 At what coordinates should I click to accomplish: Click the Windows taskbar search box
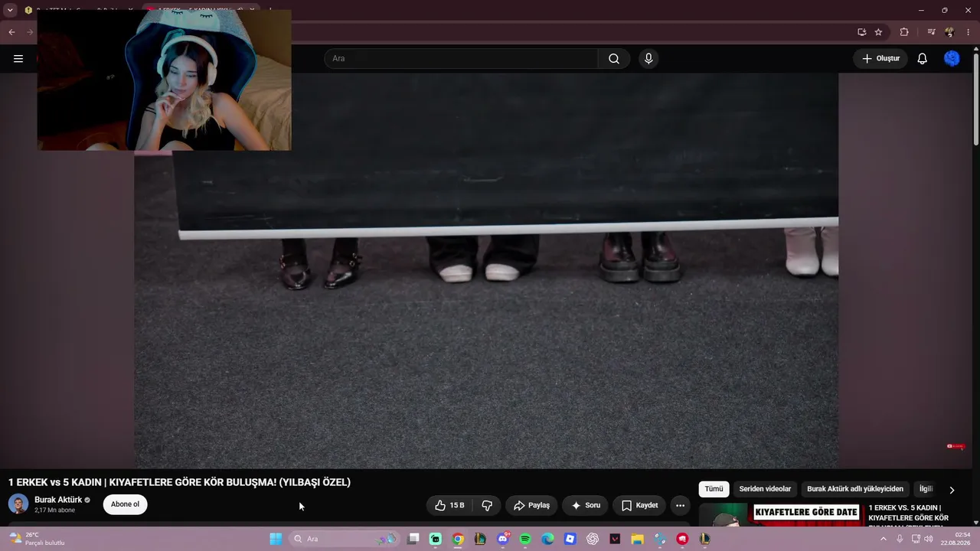pos(343,539)
